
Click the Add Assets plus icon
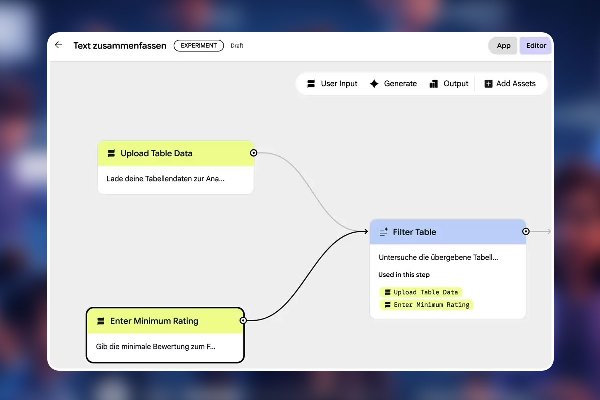[x=488, y=83]
